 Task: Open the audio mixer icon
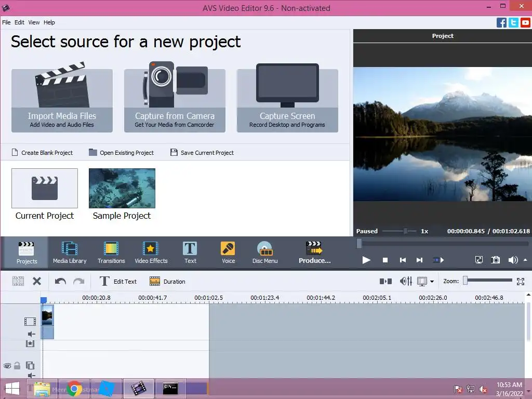coord(406,281)
